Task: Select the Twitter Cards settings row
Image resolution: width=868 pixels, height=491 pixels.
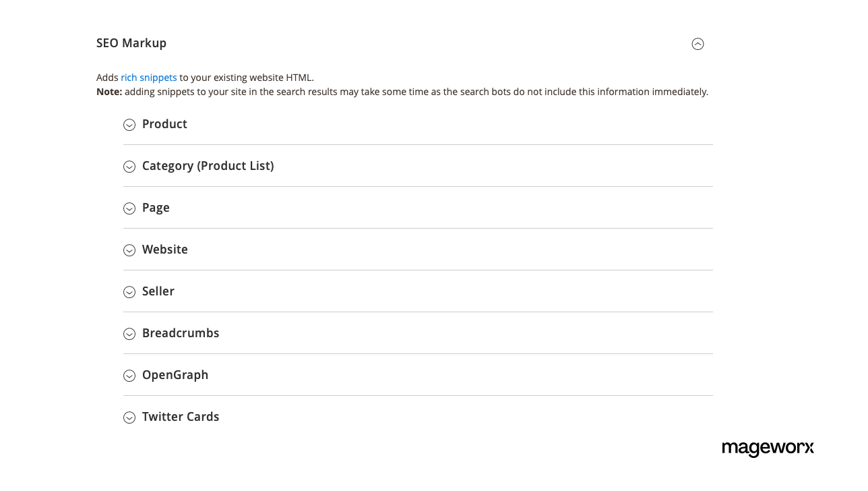Action: 180,416
